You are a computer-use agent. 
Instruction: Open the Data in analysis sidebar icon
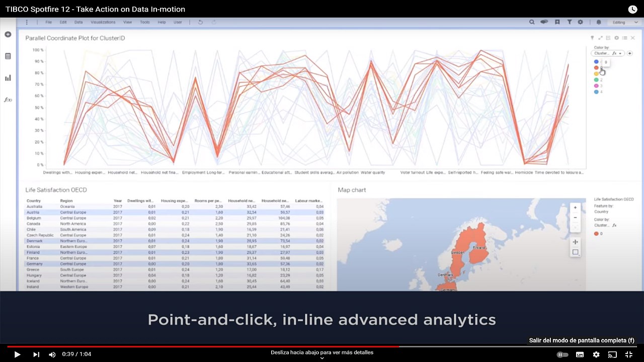point(8,56)
